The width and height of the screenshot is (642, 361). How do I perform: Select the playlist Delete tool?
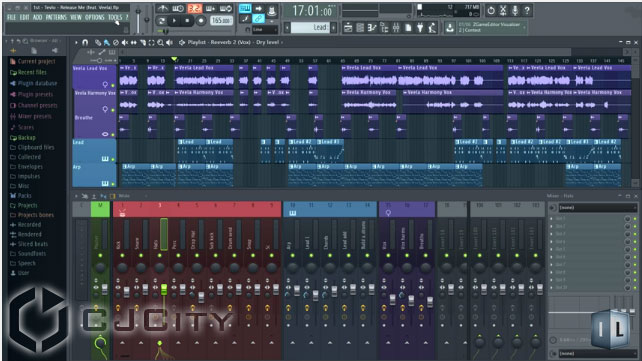(115, 42)
